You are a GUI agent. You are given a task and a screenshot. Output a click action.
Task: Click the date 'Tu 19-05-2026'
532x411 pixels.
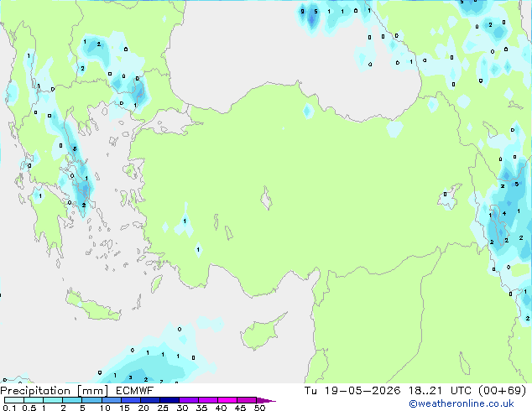click(352, 391)
